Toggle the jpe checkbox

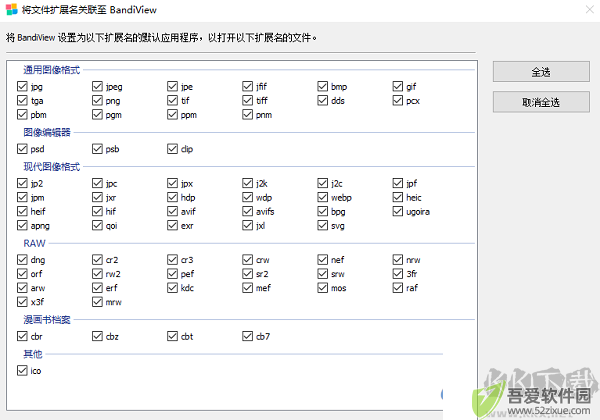click(172, 86)
